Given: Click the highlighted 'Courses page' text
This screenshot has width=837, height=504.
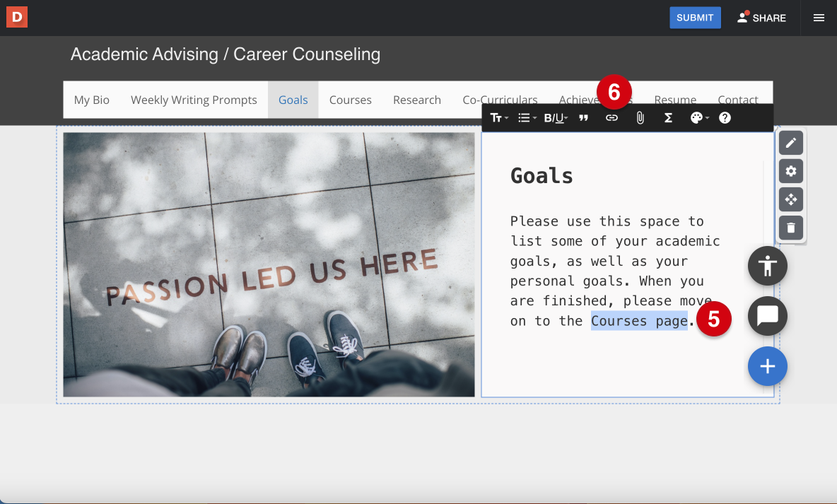Looking at the screenshot, I should 639,321.
